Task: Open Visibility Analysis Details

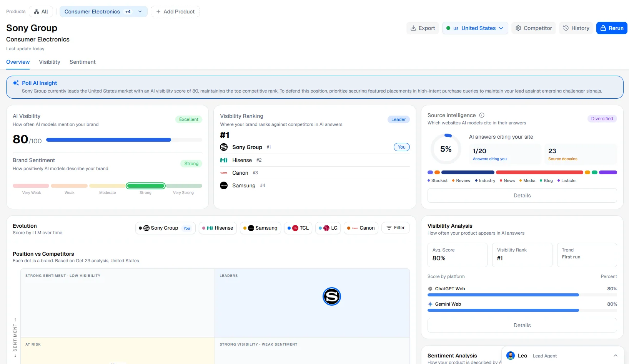Action: point(522,325)
